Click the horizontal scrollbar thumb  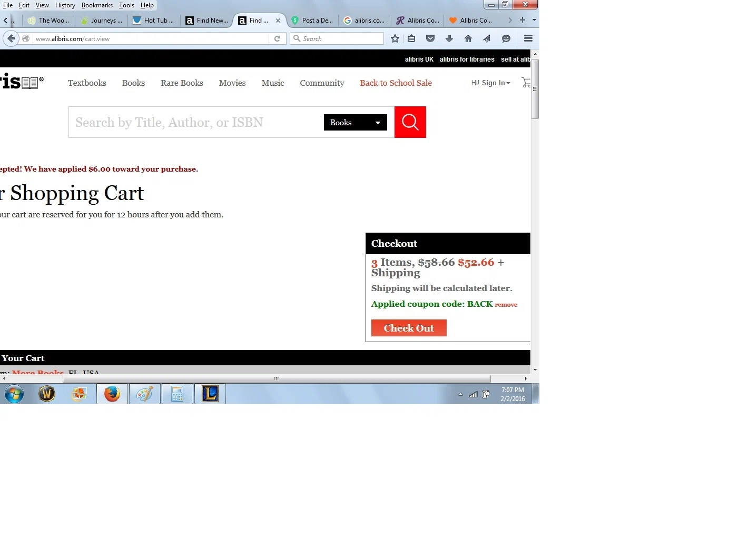277,378
